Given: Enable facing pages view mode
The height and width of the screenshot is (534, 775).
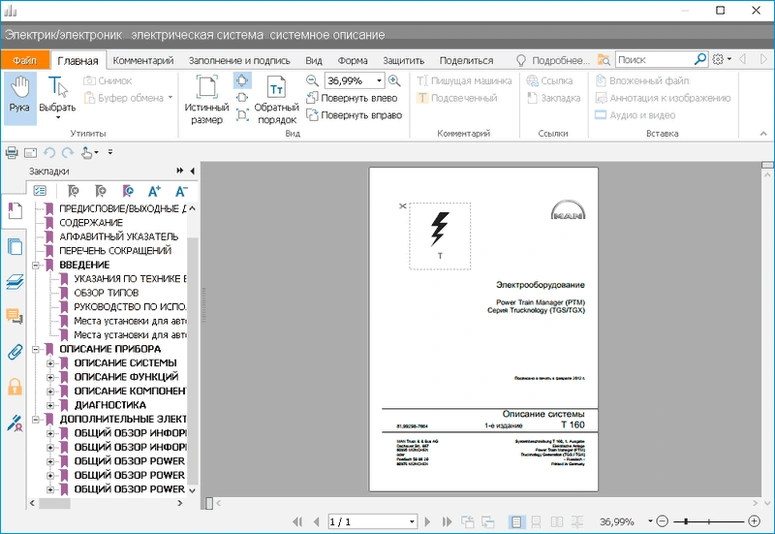Looking at the screenshot, I should pyautogui.click(x=557, y=521).
